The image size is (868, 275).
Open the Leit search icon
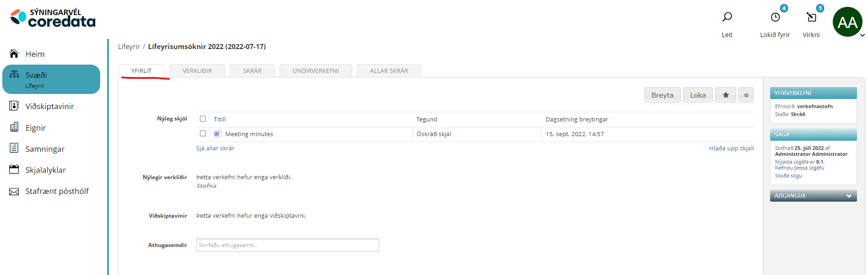tap(727, 17)
